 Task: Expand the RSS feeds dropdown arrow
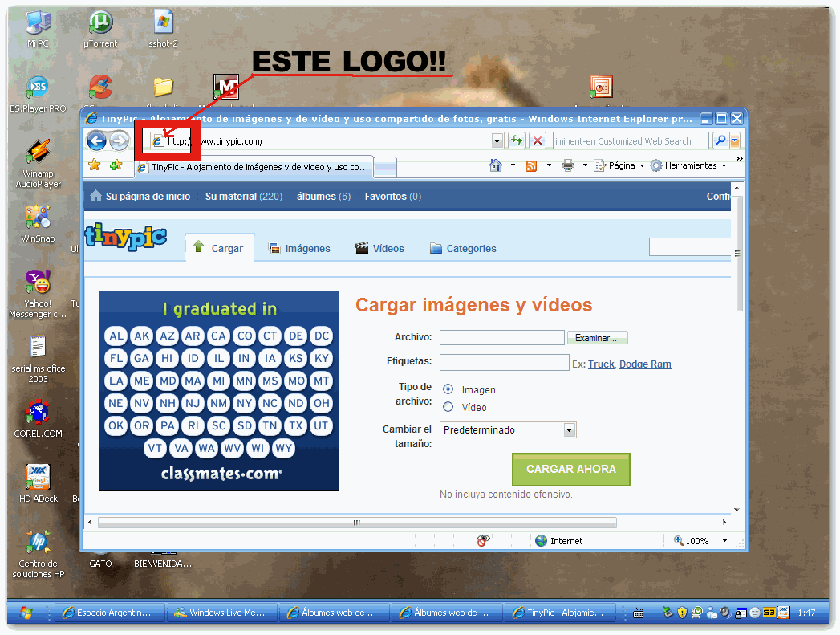click(x=549, y=165)
